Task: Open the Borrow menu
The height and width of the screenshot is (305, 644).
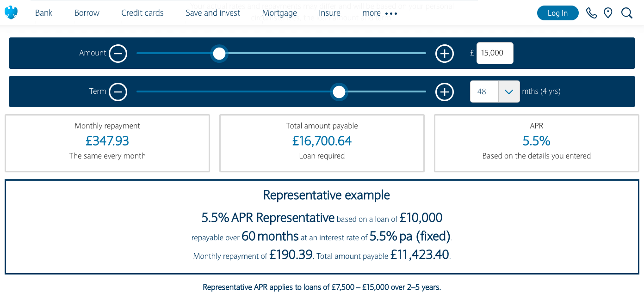Action: pyautogui.click(x=87, y=13)
